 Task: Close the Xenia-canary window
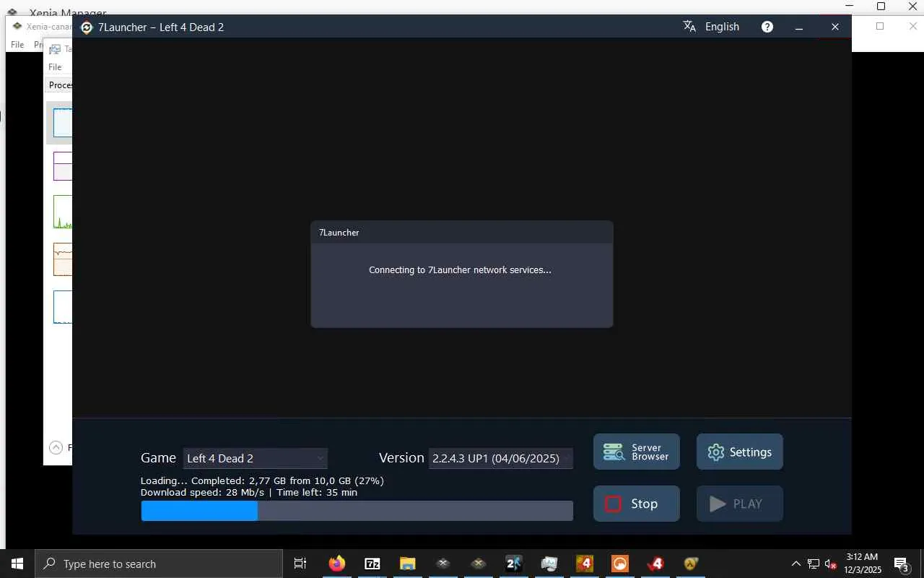pos(912,26)
